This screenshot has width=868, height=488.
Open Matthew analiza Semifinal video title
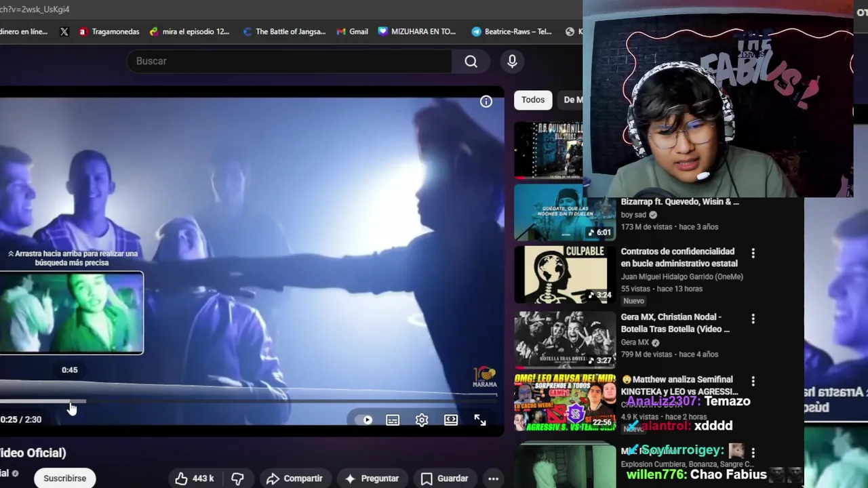click(679, 385)
